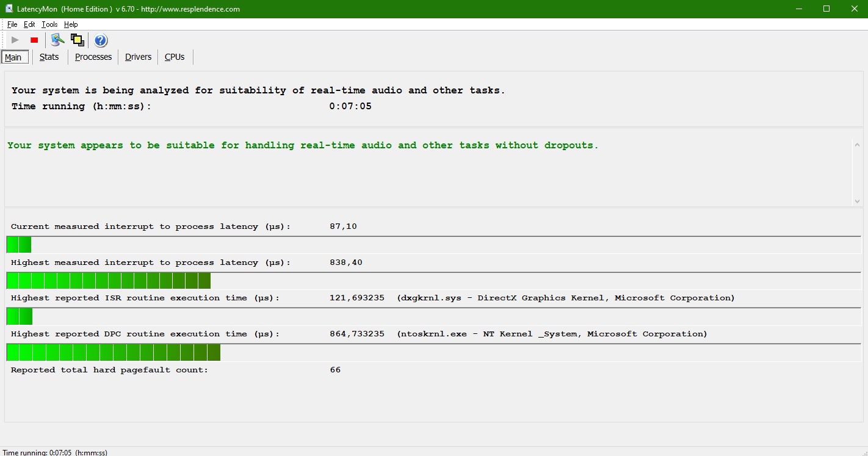The width and height of the screenshot is (868, 456).
Task: Open the Edit menu
Action: tap(29, 24)
